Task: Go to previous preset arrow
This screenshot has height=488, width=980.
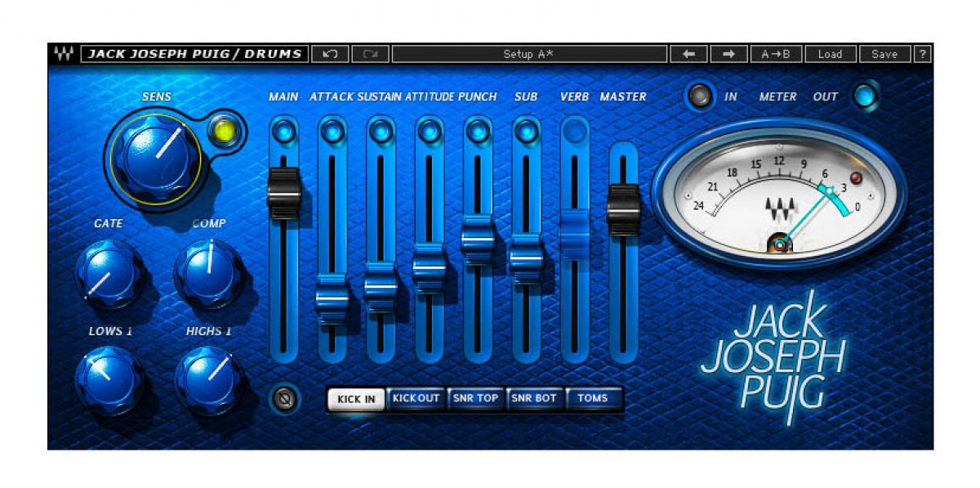Action: click(x=688, y=54)
